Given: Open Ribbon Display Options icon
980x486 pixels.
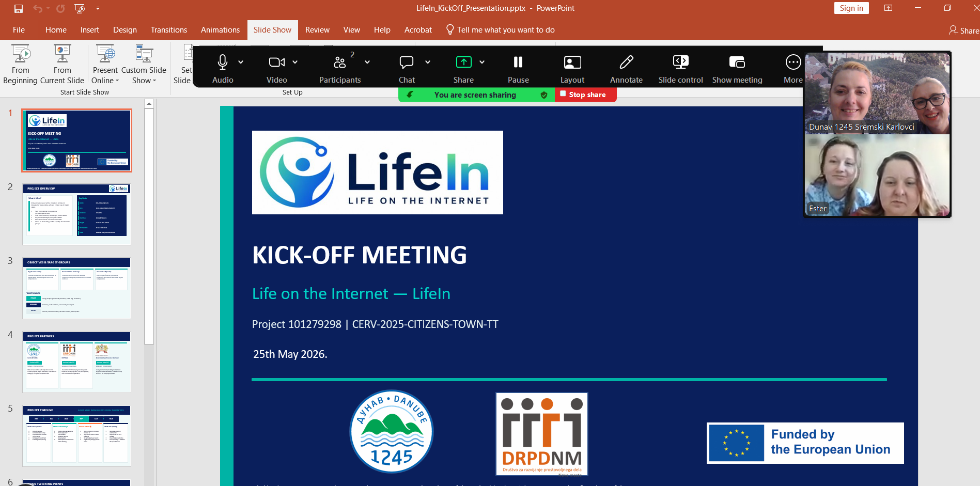Looking at the screenshot, I should click(888, 8).
